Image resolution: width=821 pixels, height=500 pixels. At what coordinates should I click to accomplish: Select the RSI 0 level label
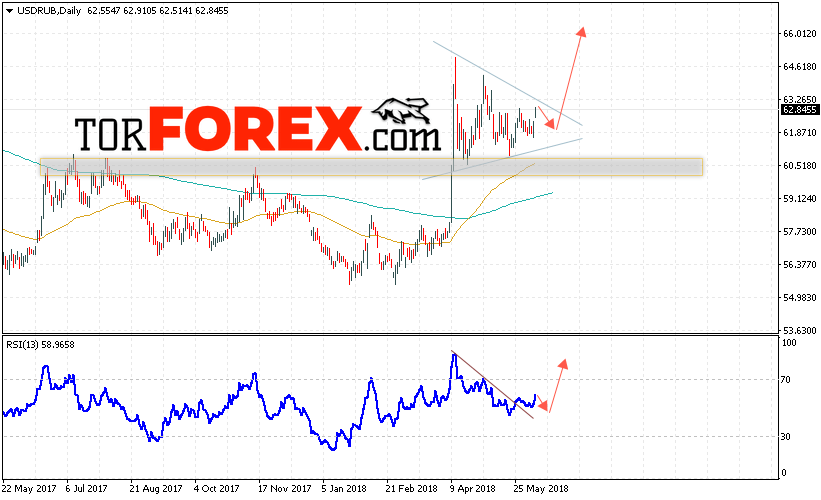783,473
